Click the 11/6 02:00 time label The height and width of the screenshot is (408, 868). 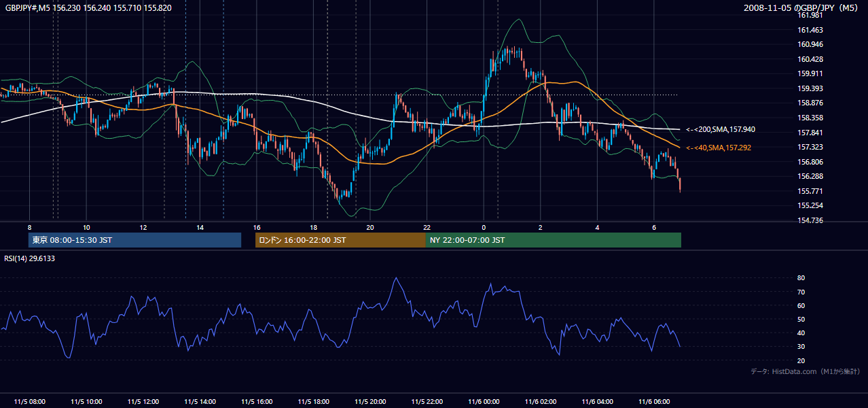click(x=541, y=402)
